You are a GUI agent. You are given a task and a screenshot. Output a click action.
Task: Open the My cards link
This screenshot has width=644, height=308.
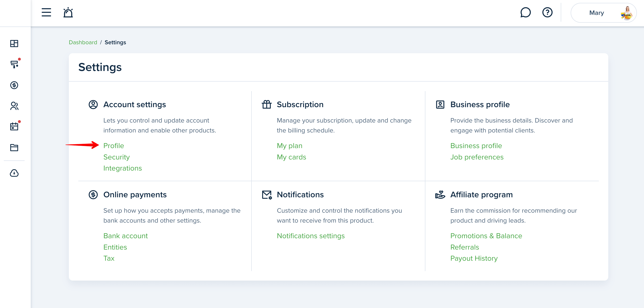(x=291, y=157)
